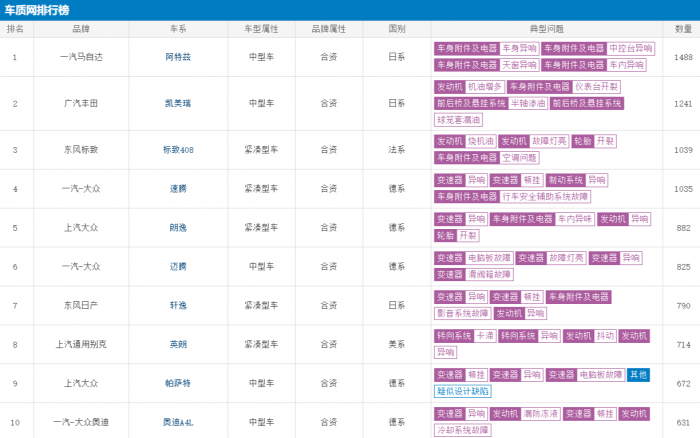Screen dimensions: 700x438
Task: Click the 数量 column header
Action: (x=683, y=29)
